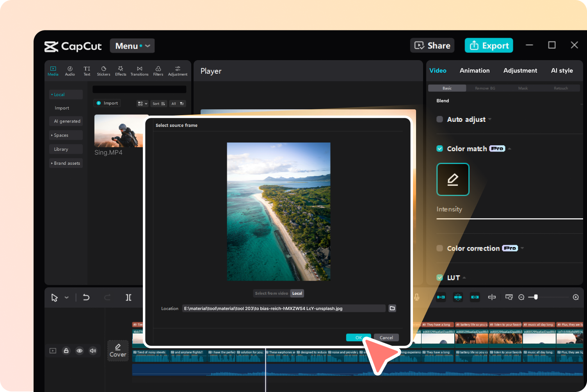Screen dimensions: 587x392
Task: Hide the main track with the eye icon
Action: [80, 351]
